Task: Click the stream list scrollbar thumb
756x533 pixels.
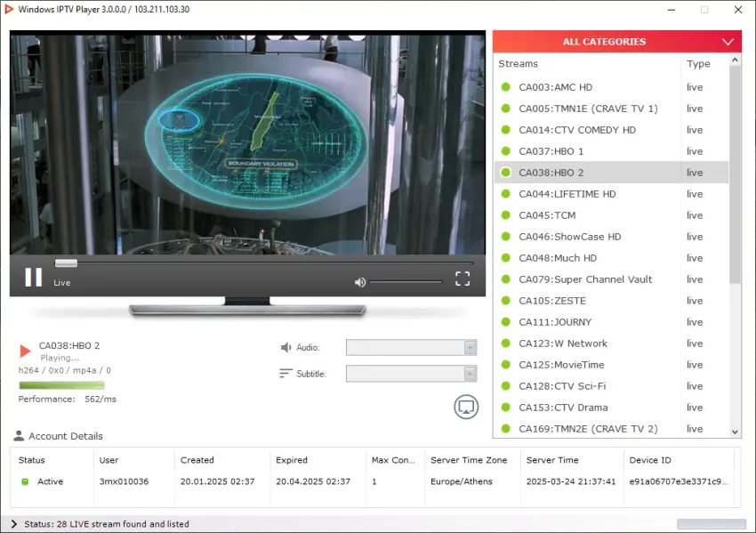Action: pos(735,174)
